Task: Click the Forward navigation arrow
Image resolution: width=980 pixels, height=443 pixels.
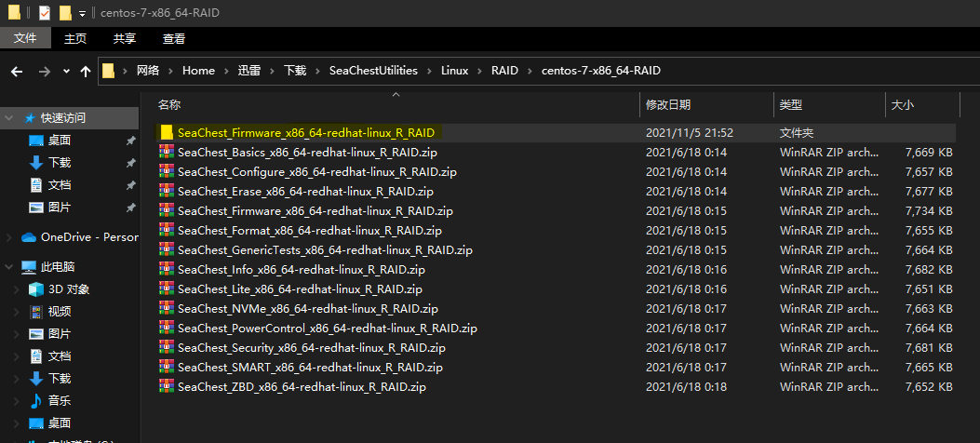Action: point(45,72)
